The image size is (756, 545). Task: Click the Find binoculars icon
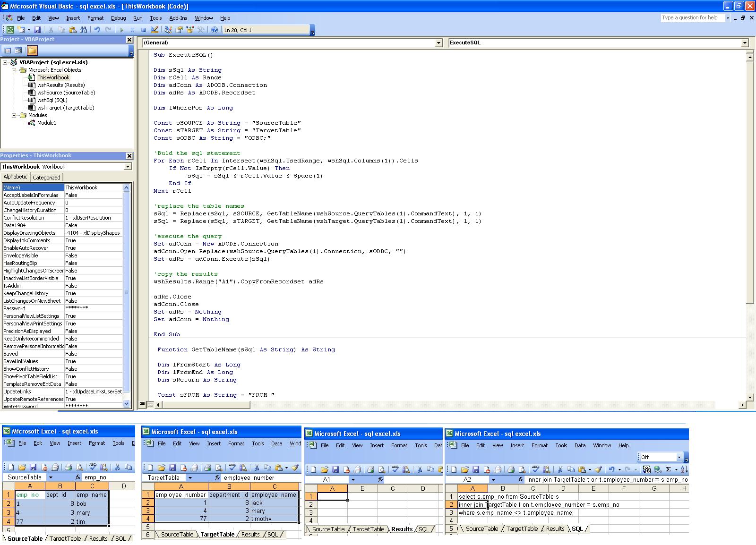tap(84, 30)
